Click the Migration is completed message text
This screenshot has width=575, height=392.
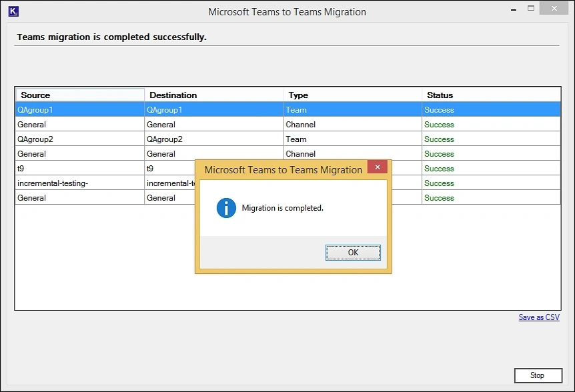click(282, 208)
